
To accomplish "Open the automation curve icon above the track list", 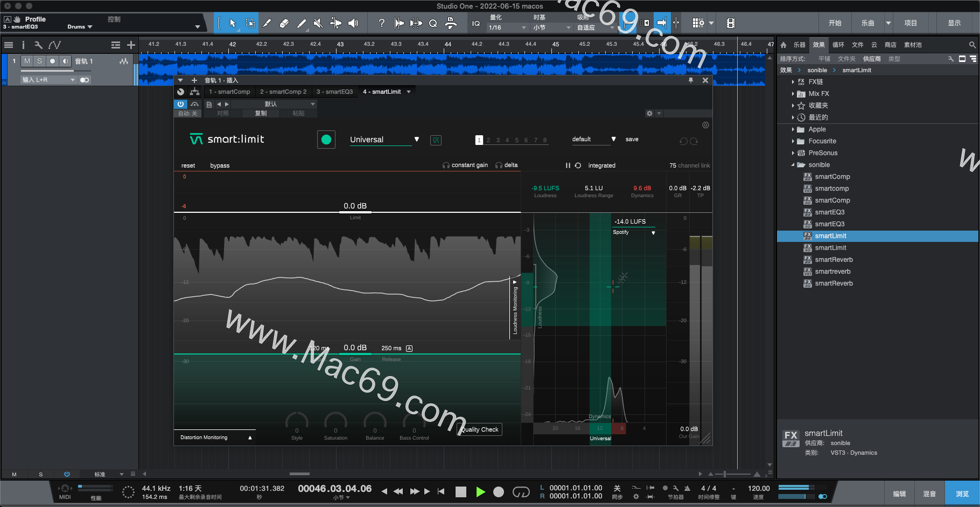I will [x=54, y=45].
